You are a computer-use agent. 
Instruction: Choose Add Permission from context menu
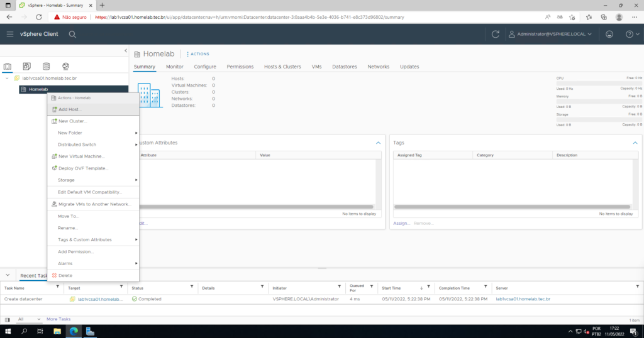93,251
